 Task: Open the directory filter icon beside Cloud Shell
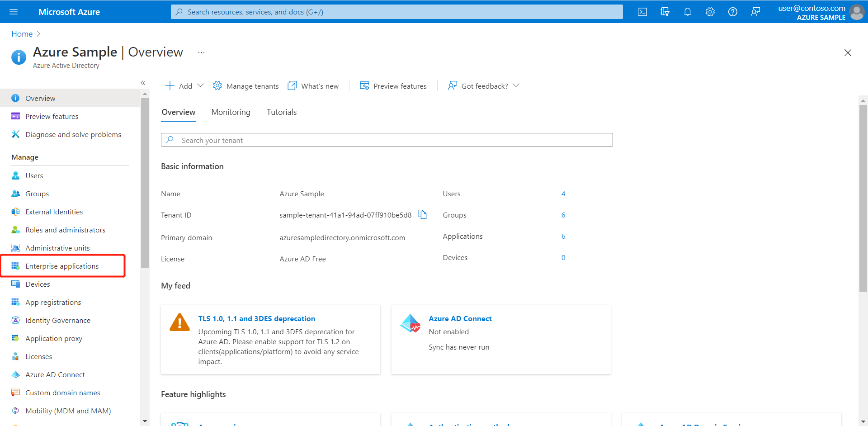[665, 12]
